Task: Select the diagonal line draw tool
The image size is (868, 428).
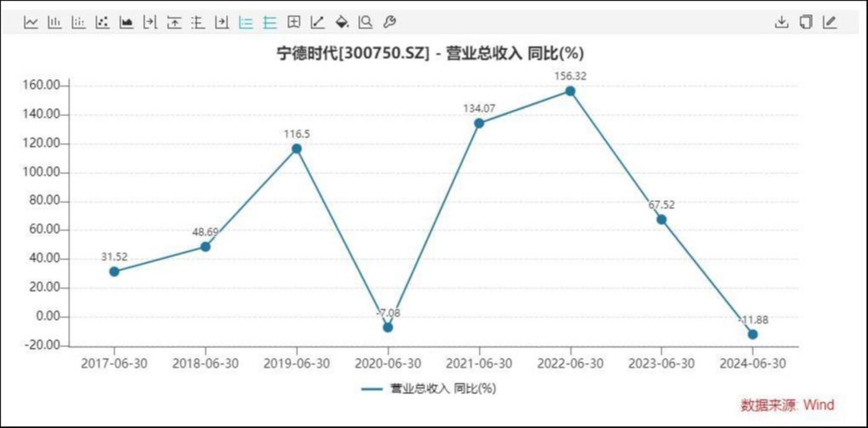Action: (317, 22)
